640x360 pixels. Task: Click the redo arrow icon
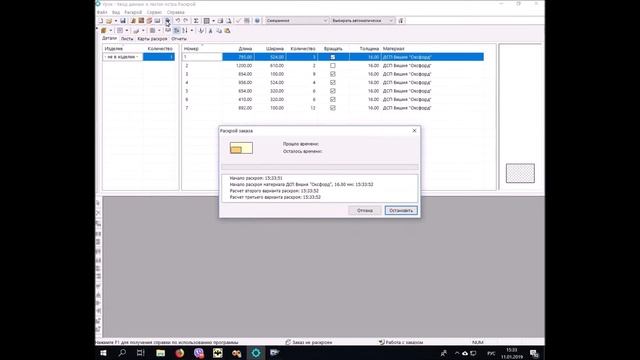click(x=186, y=20)
